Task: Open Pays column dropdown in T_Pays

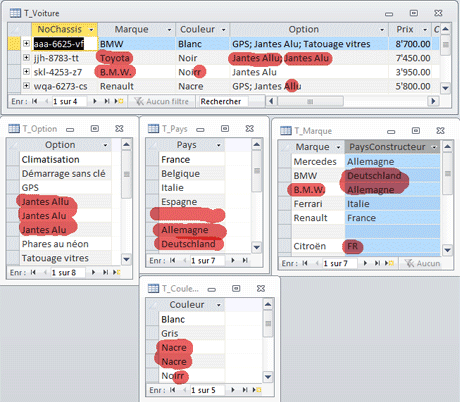Action: [219, 145]
